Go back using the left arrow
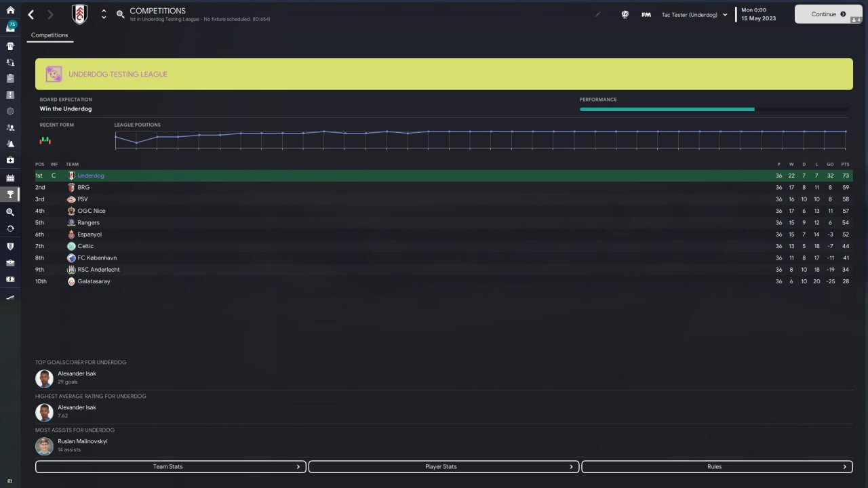This screenshot has width=868, height=488. point(31,14)
